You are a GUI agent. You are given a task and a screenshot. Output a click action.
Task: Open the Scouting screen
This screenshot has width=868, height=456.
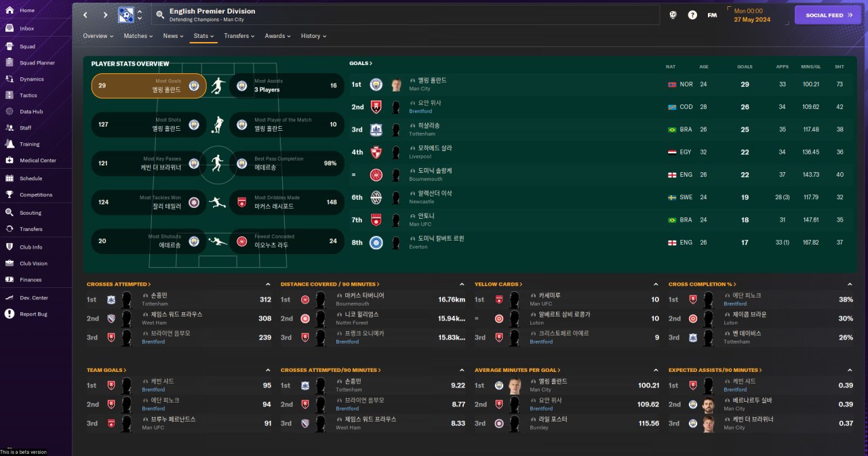31,213
